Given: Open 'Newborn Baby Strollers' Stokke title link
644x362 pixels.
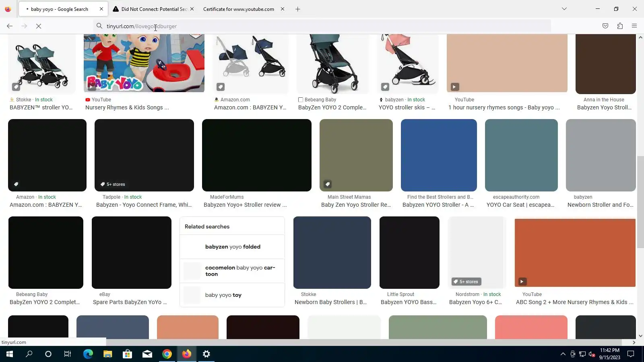Looking at the screenshot, I should [x=330, y=302].
